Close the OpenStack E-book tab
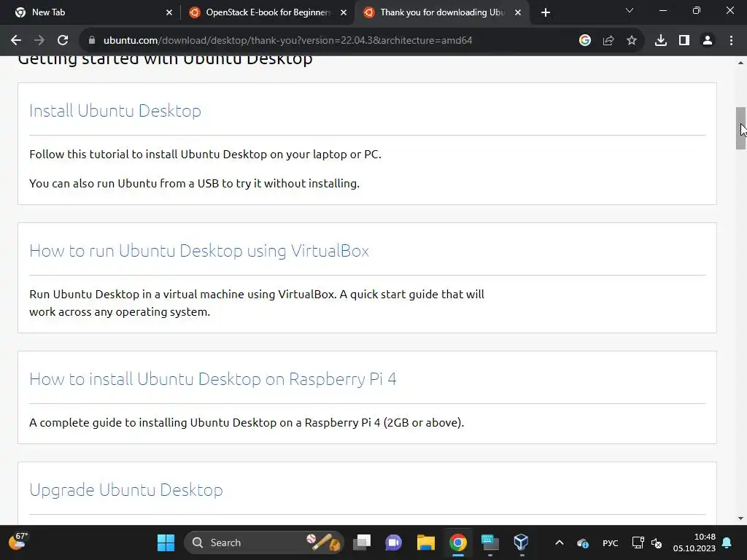The width and height of the screenshot is (747, 560). [344, 12]
